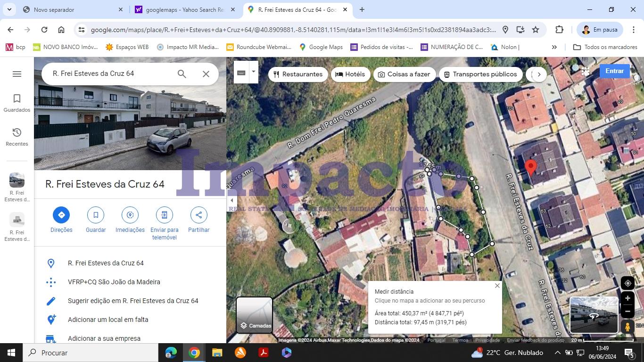Viewport: 644px width, 362px height.
Task: Click Enviar para telemóvel icon
Action: click(x=164, y=215)
